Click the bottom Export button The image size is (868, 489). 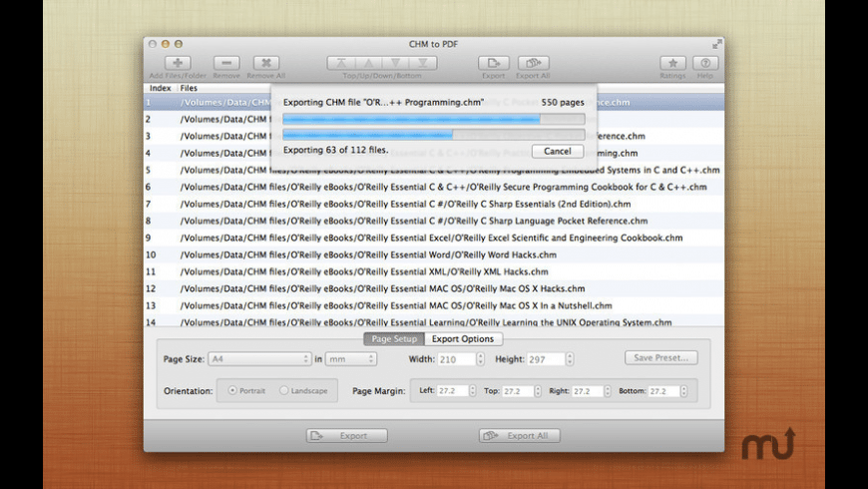(x=346, y=436)
